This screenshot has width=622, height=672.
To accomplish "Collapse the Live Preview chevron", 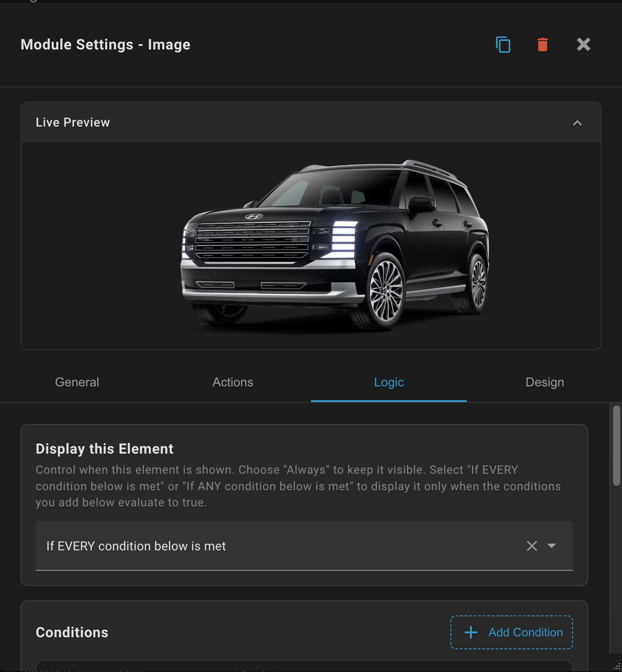I will coord(577,123).
